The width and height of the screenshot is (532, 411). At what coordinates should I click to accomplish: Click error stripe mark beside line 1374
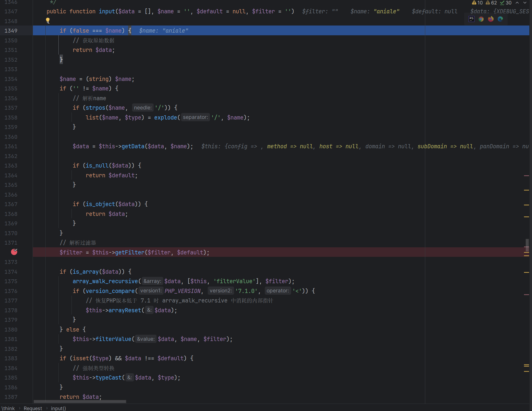[x=527, y=272]
